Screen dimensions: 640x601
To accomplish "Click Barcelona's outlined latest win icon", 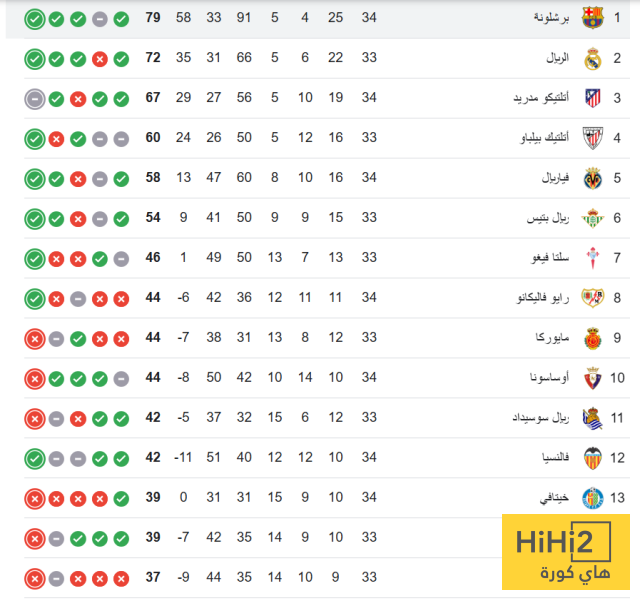I will (x=35, y=19).
